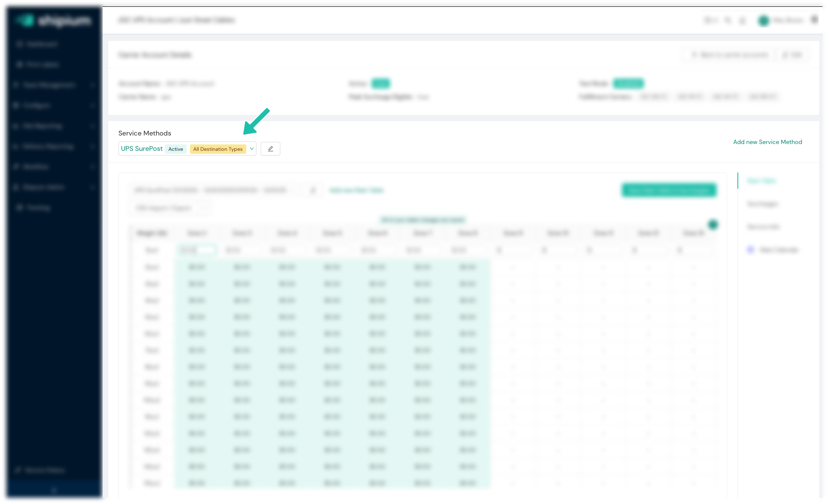Viewport: 829px width, 504px height.
Task: Open search with the magnifier icon in header
Action: (x=728, y=20)
